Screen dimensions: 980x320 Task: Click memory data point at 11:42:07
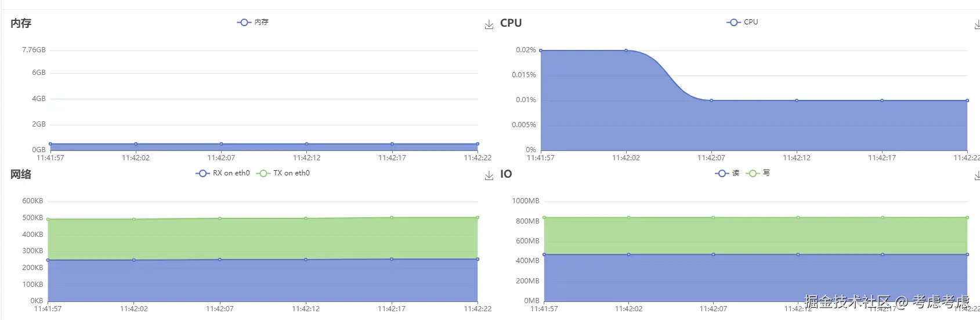pyautogui.click(x=221, y=144)
